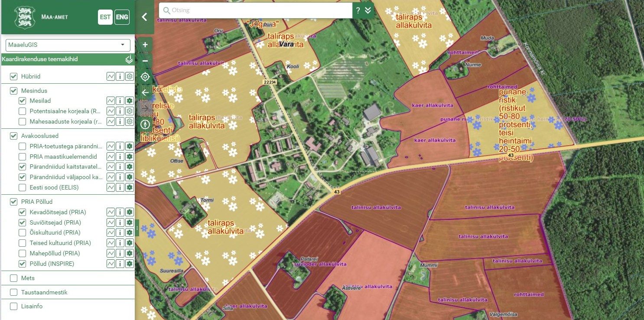Screen dimensions: 644x320
Task: Open the MaaeluGIS application dropdown
Action: [x=68, y=45]
